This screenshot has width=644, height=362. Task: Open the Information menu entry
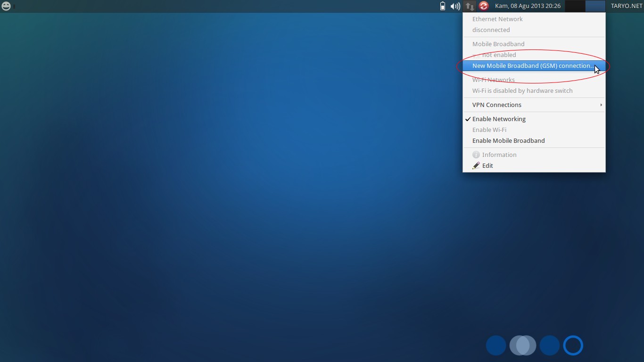click(x=534, y=155)
